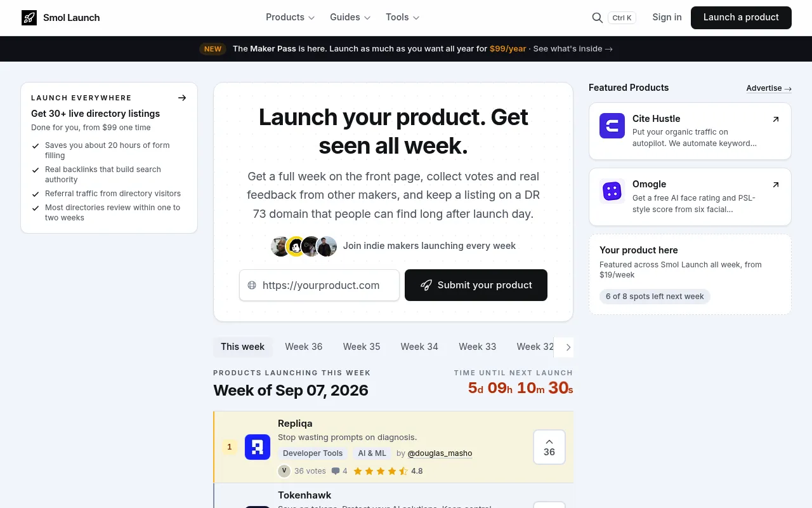Open Cite Hustle external link arrow
The image size is (812, 508).
click(775, 119)
